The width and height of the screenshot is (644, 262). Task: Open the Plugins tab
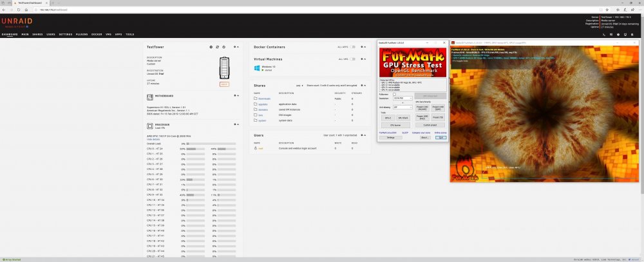click(x=82, y=35)
